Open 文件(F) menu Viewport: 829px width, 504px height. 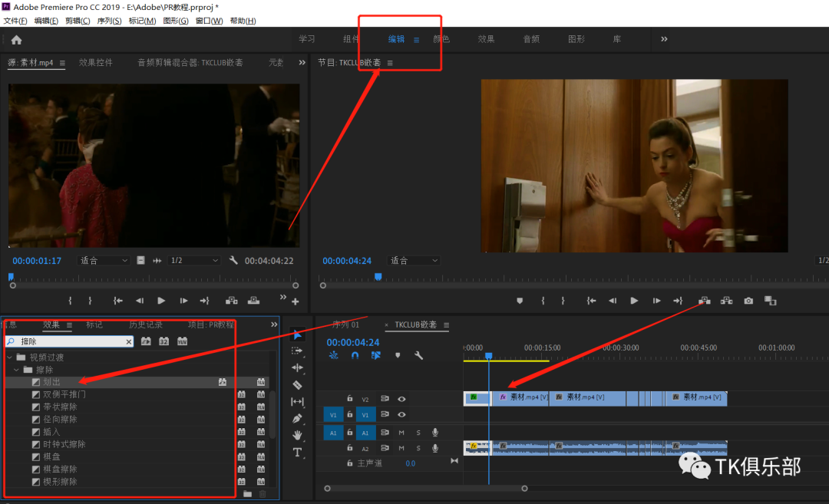pos(15,21)
